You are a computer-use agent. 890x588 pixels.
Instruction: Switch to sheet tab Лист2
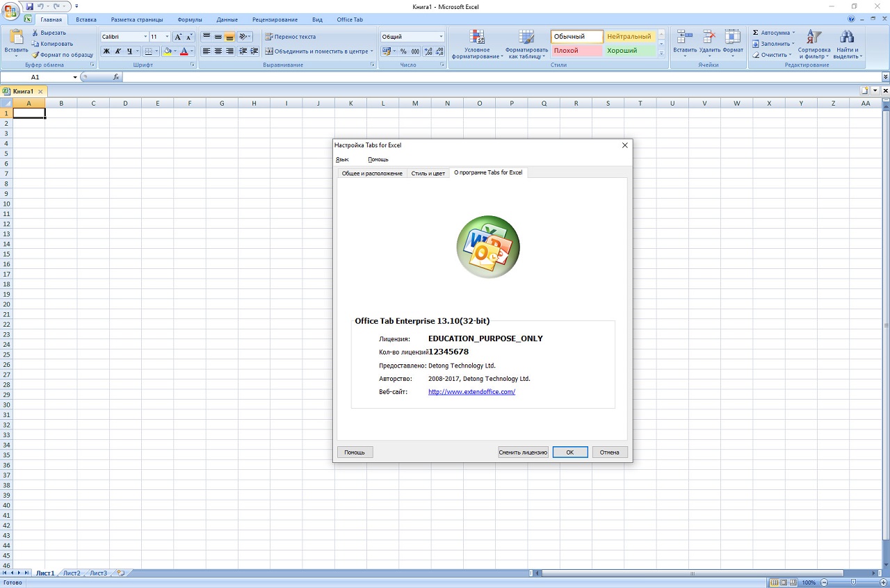point(72,573)
